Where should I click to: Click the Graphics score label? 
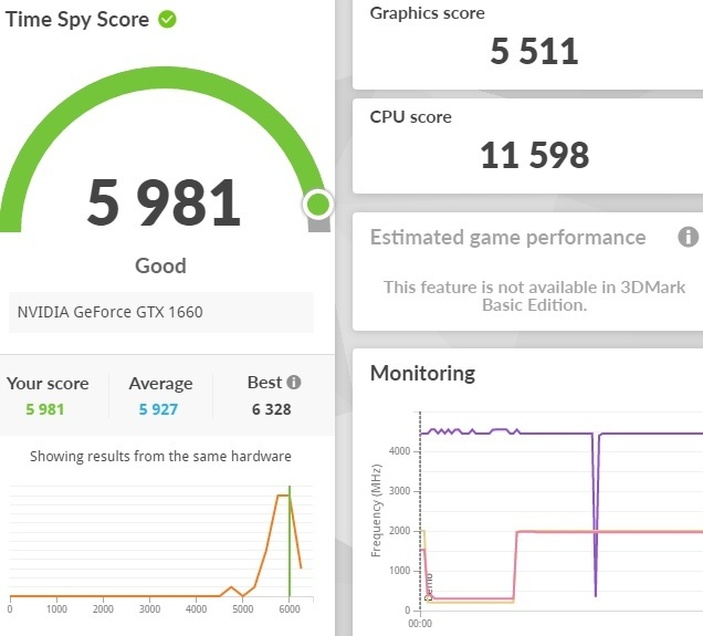(427, 13)
